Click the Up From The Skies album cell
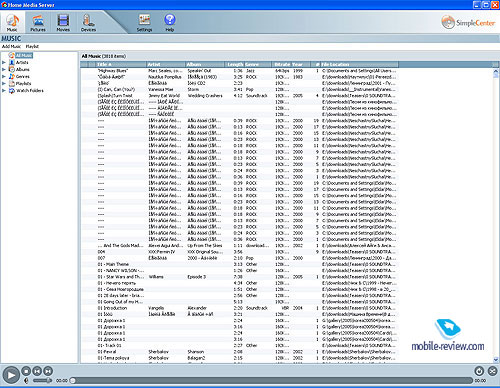 [205, 245]
